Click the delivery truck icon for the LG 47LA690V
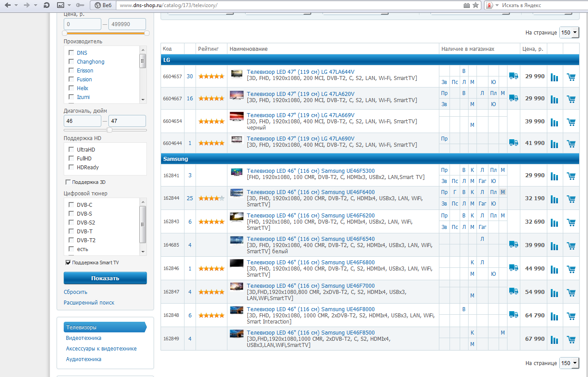The width and height of the screenshot is (588, 377). [x=513, y=142]
